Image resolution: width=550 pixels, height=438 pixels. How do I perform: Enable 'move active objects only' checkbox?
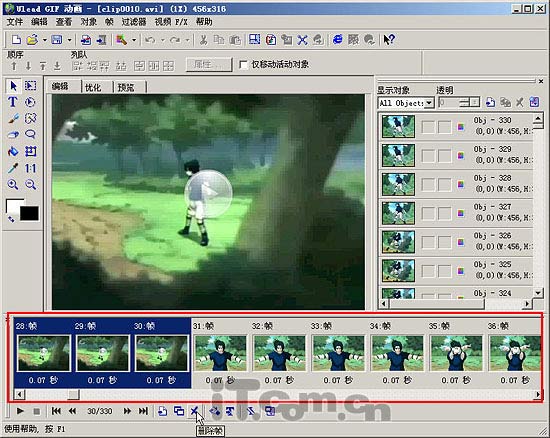tap(243, 65)
